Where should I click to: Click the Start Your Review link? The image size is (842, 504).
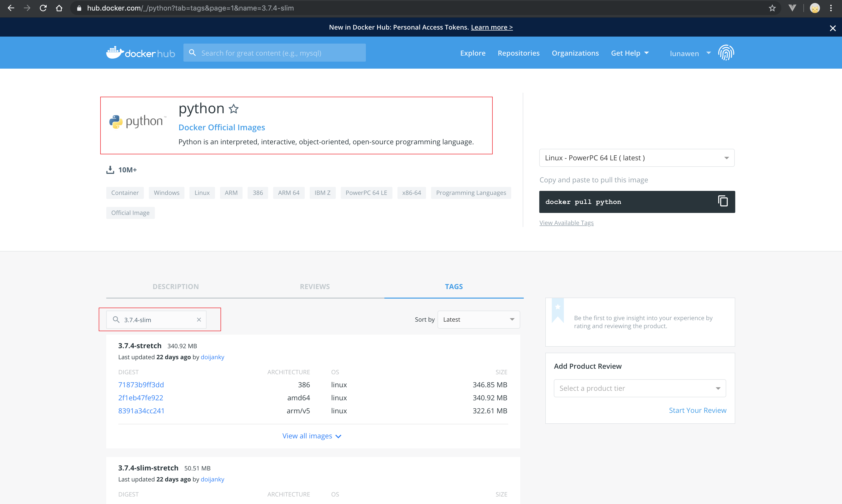point(697,410)
